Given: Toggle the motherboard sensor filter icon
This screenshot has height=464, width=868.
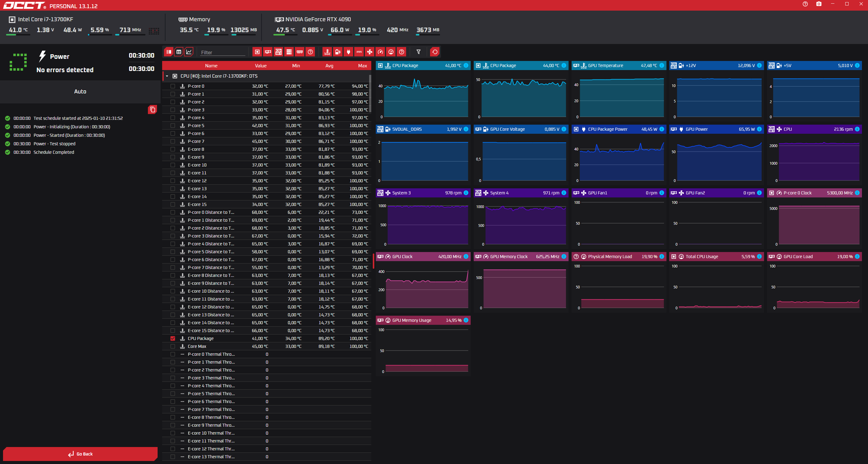Looking at the screenshot, I should coord(278,52).
